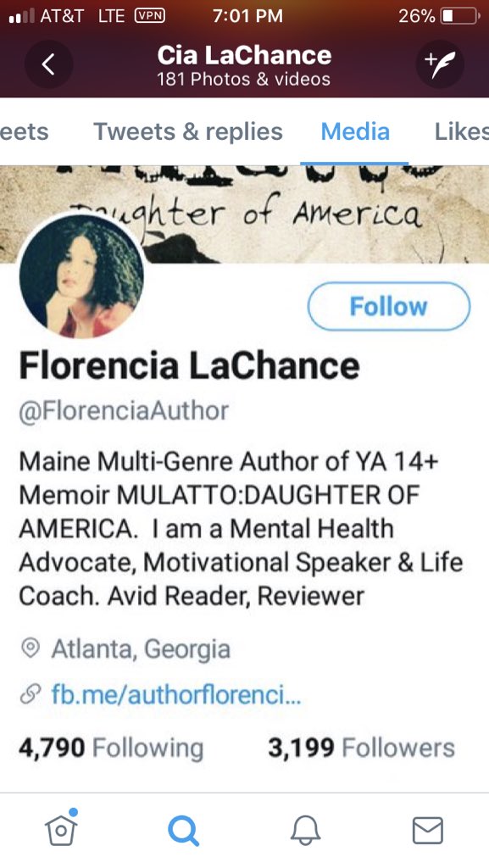Tap the location pin icon
This screenshot has width=489, height=868.
[30, 648]
